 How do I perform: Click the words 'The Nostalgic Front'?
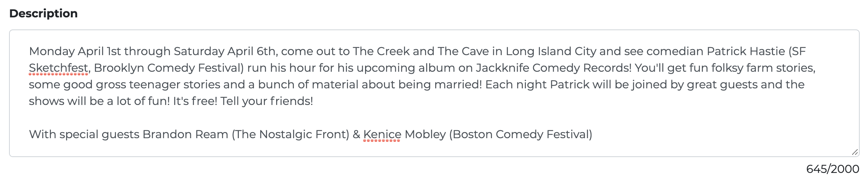pyautogui.click(x=290, y=134)
